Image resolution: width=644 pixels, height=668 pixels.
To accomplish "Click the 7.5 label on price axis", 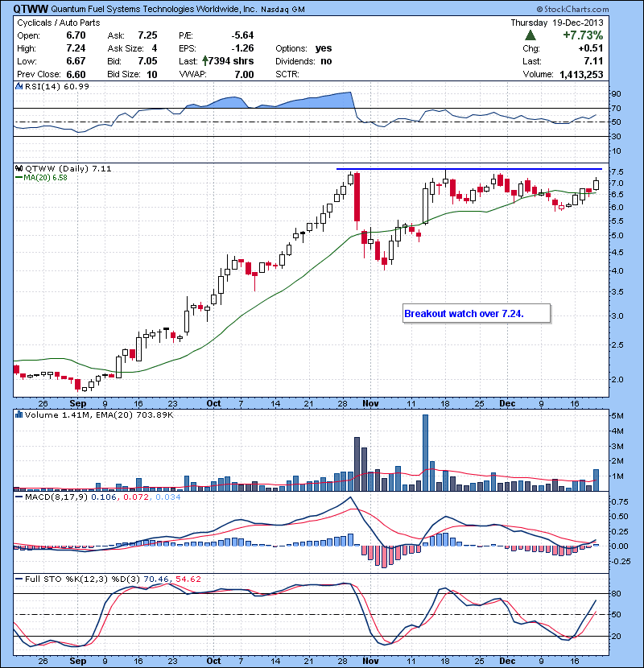I will click(617, 172).
